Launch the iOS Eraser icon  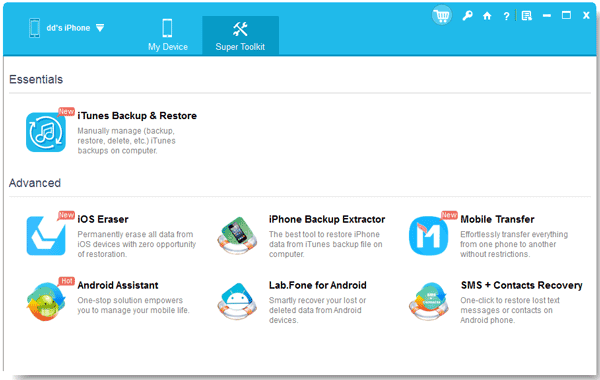click(46, 236)
